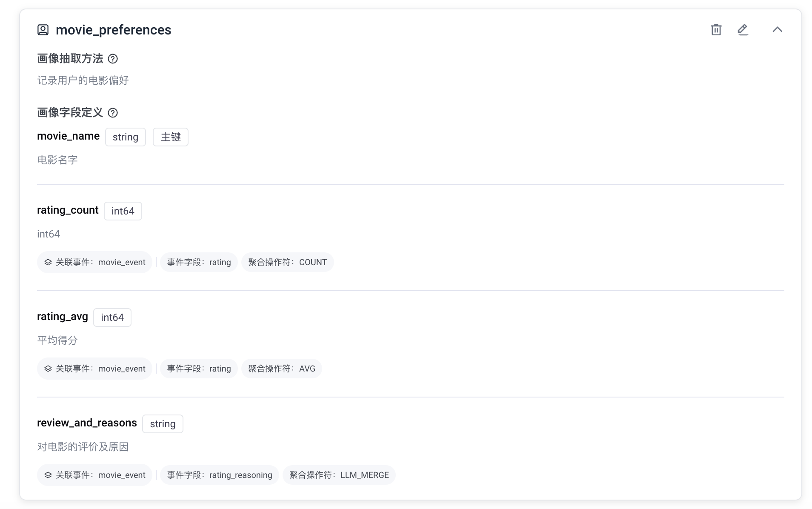The image size is (812, 509).
Task: Click the edit pencil icon
Action: point(743,30)
